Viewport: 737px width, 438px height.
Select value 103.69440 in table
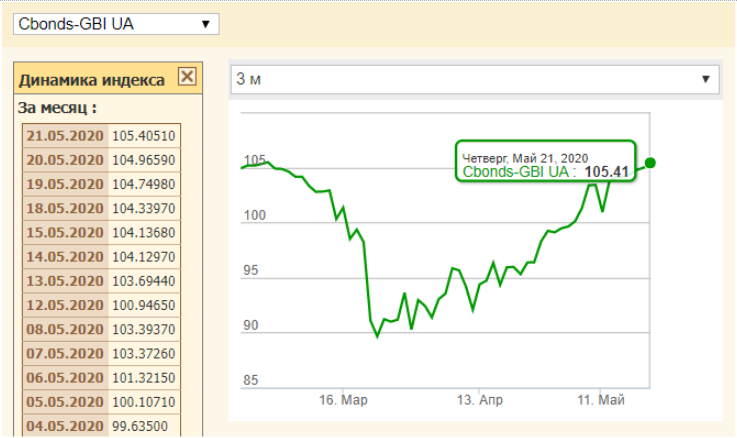coord(144,281)
